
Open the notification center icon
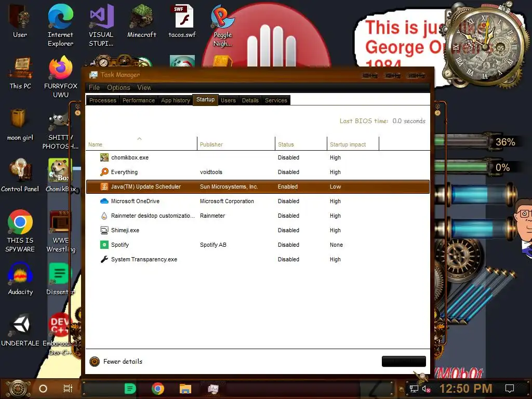[510, 389]
